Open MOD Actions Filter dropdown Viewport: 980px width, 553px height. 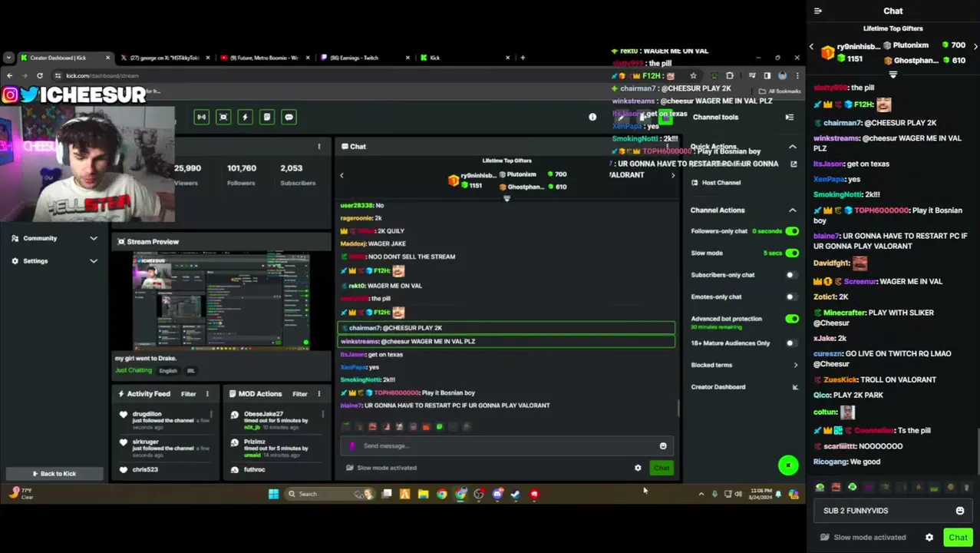tap(300, 394)
